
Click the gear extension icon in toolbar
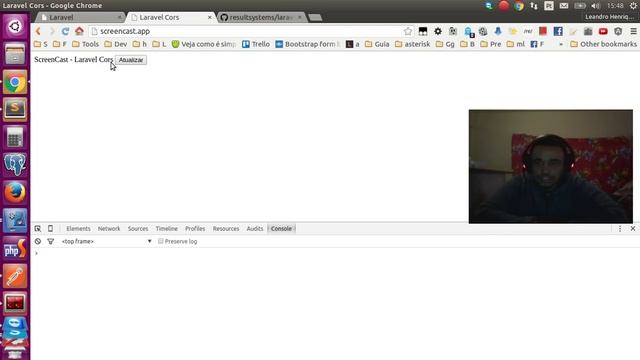(x=438, y=31)
